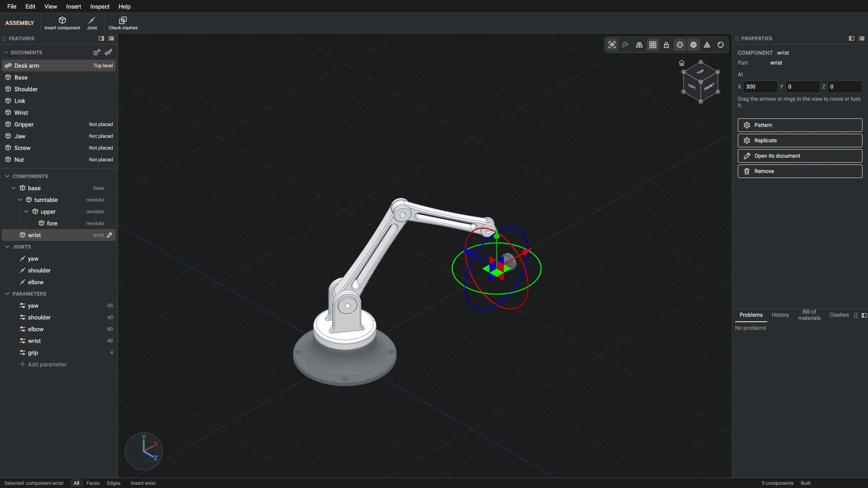
Task: Click the Insert component tool
Action: (62, 23)
